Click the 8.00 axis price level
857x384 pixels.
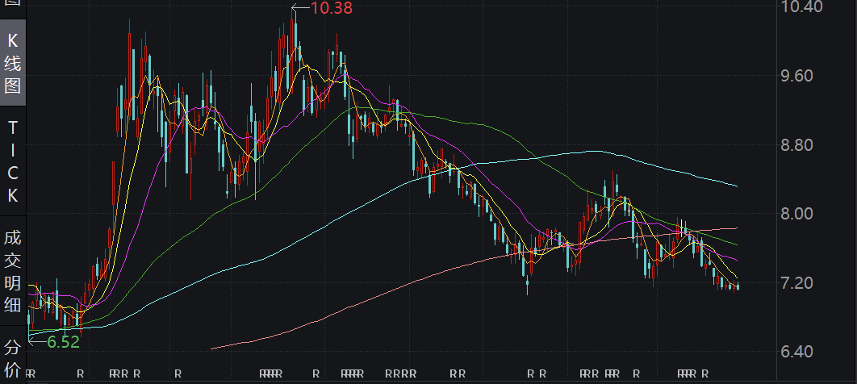(x=803, y=214)
